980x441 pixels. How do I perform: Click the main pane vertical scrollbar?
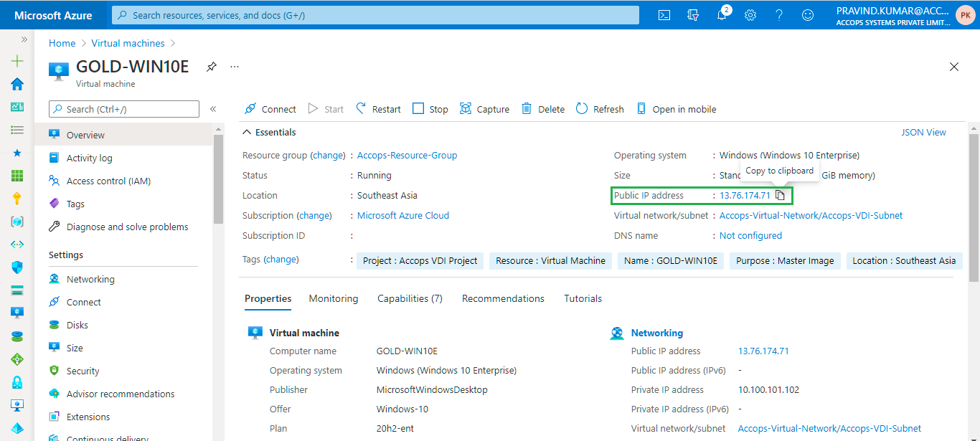[974, 208]
